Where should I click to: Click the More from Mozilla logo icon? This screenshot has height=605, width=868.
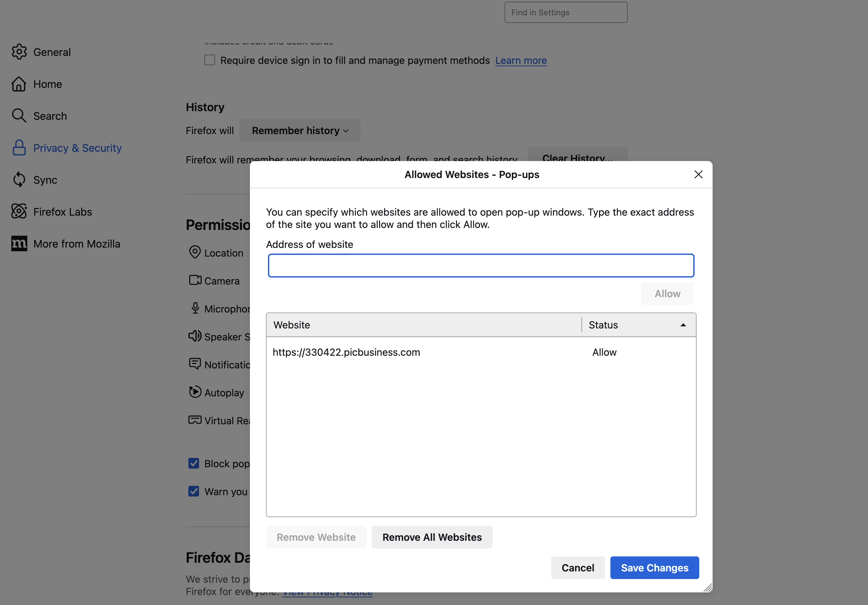(x=19, y=244)
